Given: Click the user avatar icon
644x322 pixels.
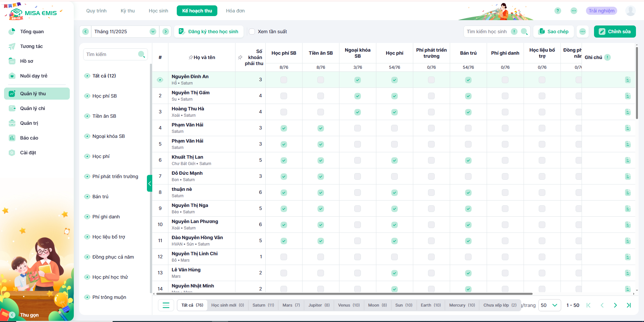Looking at the screenshot, I should (x=630, y=11).
